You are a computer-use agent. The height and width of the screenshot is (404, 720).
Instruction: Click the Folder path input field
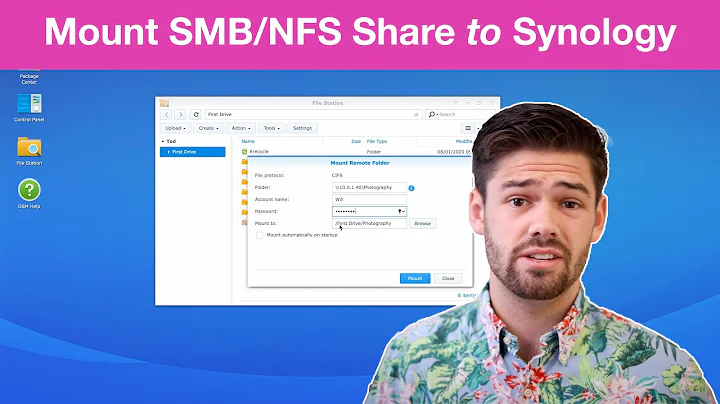click(369, 187)
